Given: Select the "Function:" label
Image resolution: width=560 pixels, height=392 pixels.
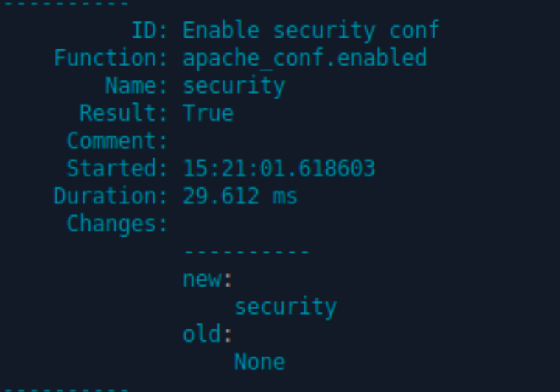Looking at the screenshot, I should coord(111,57).
